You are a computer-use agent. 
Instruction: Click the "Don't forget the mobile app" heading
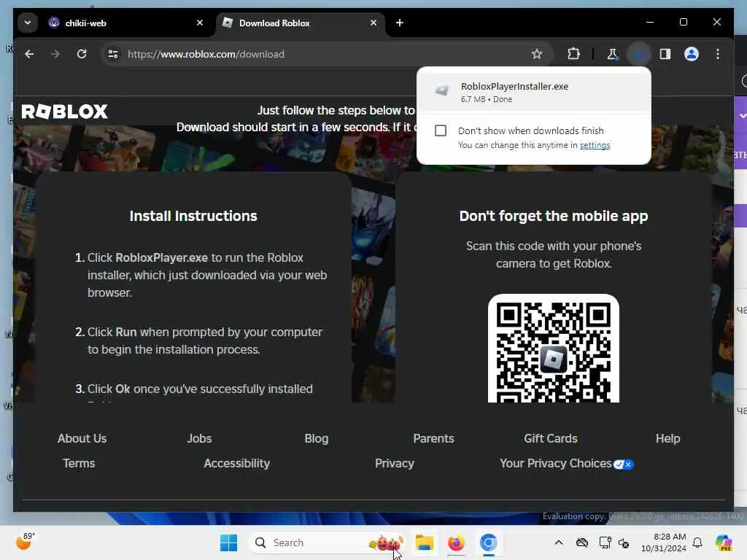[554, 216]
